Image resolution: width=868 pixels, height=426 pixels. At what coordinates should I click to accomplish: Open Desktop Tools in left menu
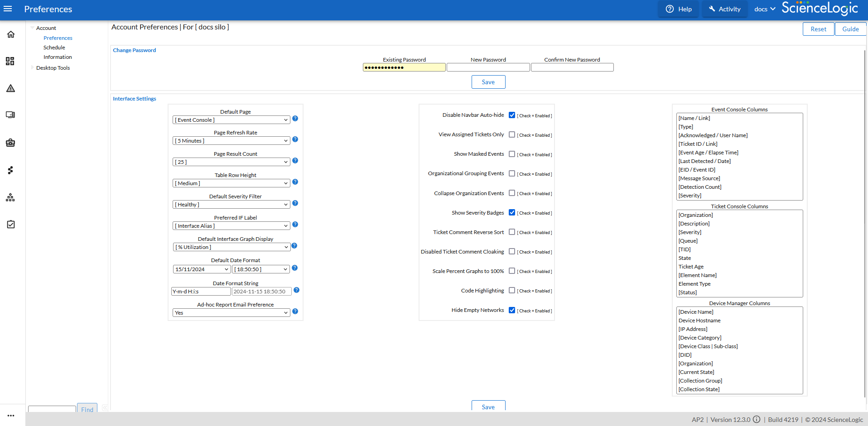tap(53, 68)
